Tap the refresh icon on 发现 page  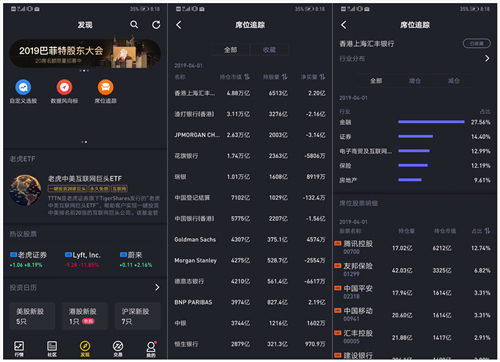156,25
